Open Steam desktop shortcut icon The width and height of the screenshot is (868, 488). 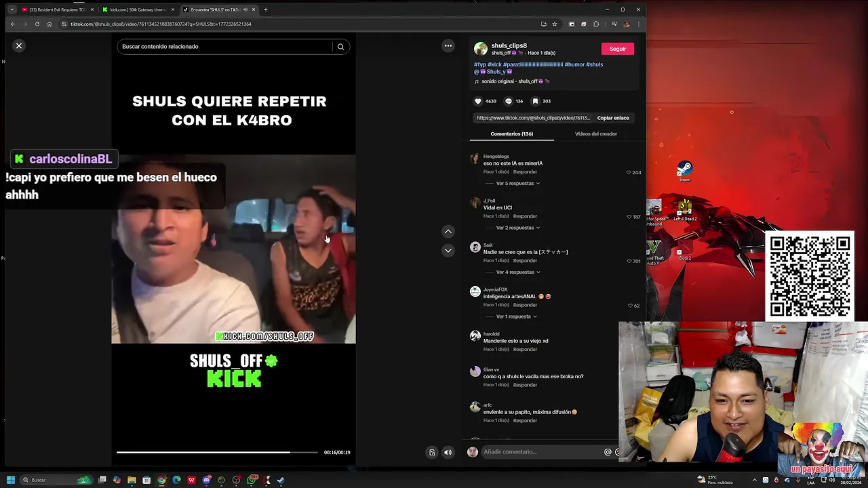tap(685, 171)
